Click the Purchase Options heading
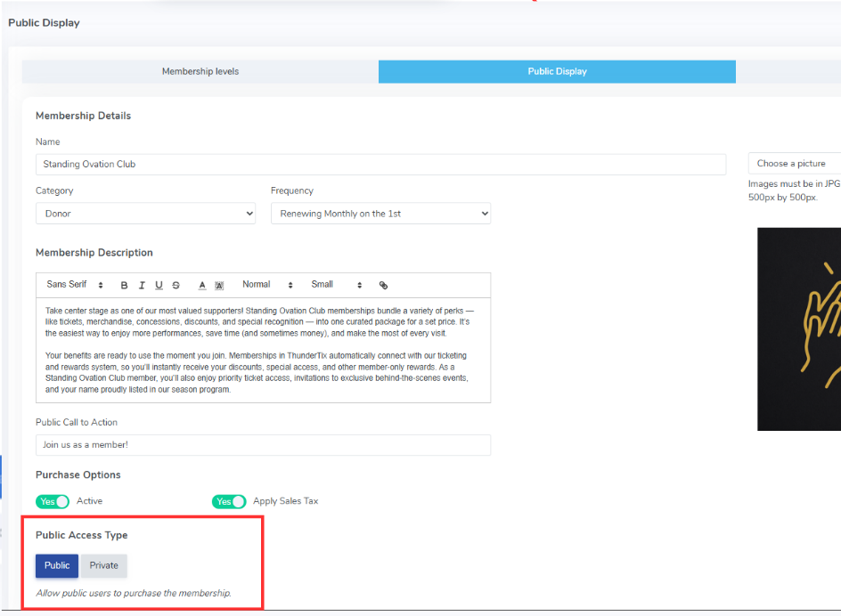This screenshot has height=616, width=841. pos(78,475)
